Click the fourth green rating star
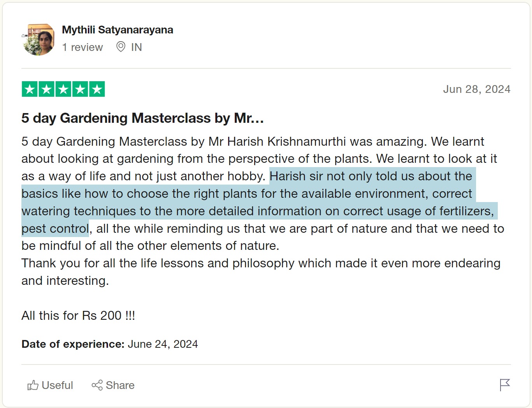This screenshot has width=532, height=408. [80, 89]
